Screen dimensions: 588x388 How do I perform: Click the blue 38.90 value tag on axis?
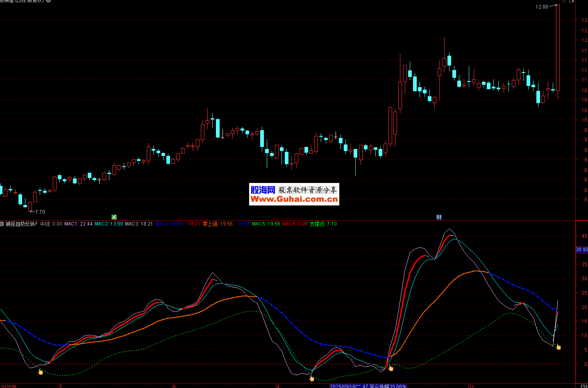[581, 250]
